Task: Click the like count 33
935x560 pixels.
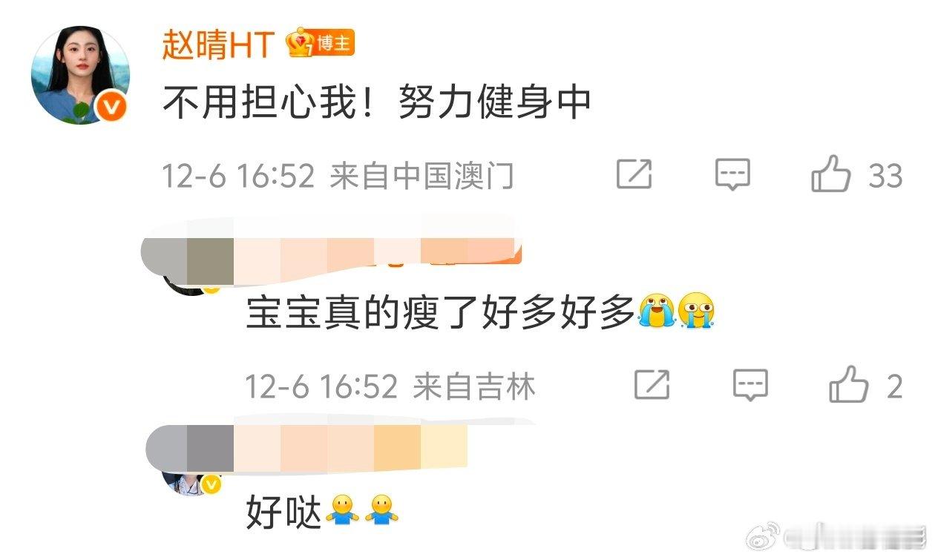Action: (x=885, y=176)
